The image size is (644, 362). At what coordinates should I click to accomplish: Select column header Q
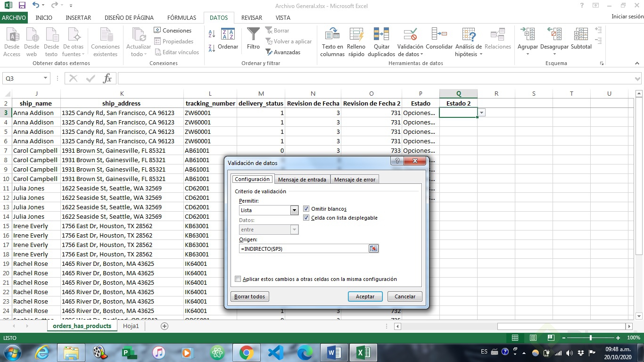pyautogui.click(x=458, y=93)
